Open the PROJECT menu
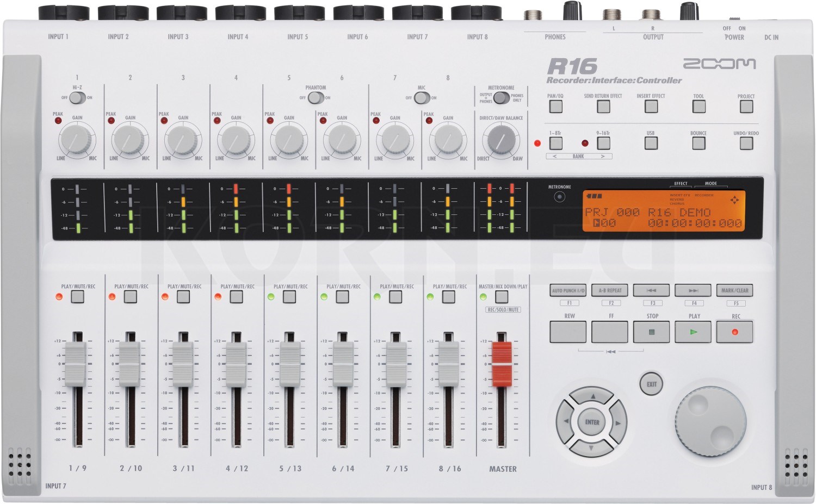816x504 pixels. point(746,106)
